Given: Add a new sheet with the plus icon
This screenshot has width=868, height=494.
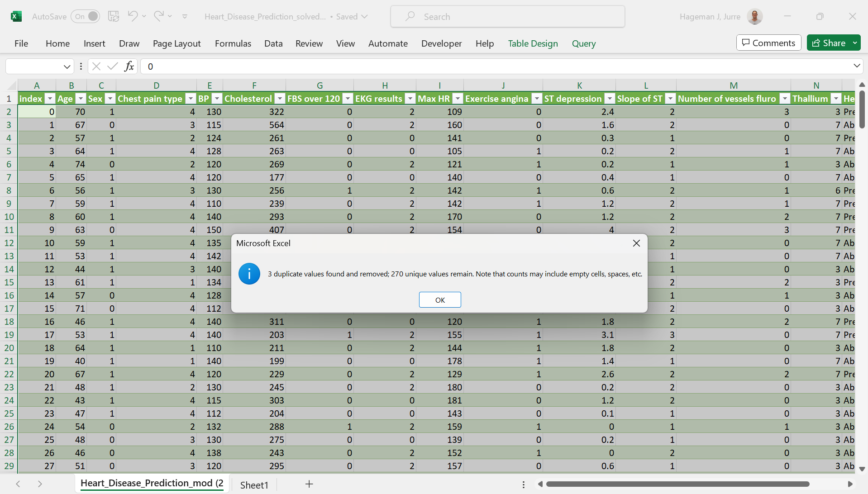Looking at the screenshot, I should 309,484.
